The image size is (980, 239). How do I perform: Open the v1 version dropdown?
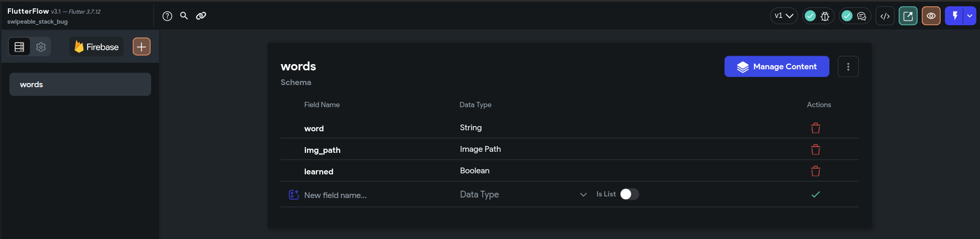(x=784, y=16)
